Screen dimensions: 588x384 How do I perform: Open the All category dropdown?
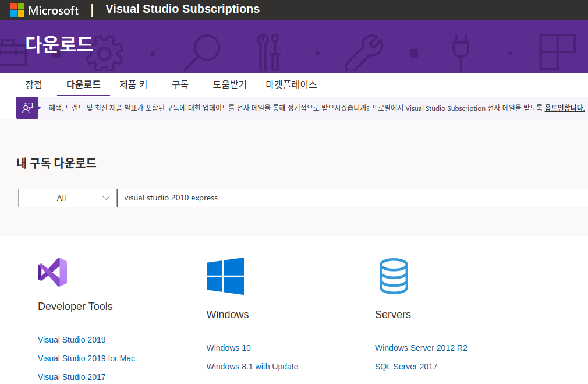click(68, 198)
